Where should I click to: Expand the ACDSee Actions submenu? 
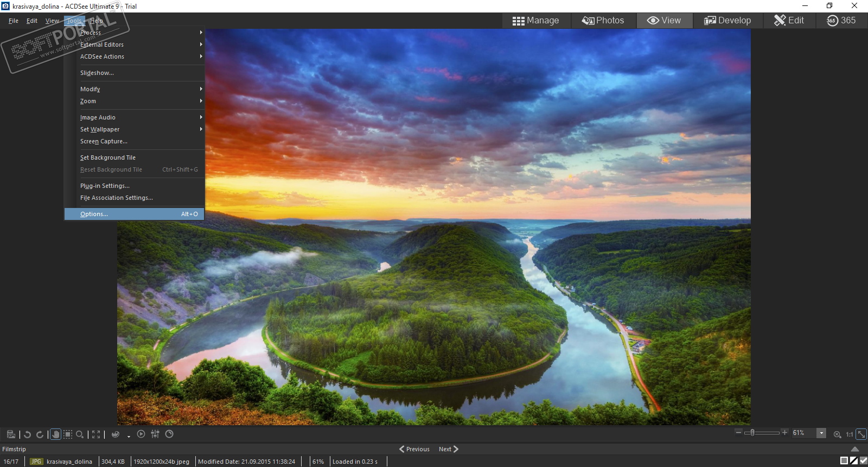[x=135, y=56]
